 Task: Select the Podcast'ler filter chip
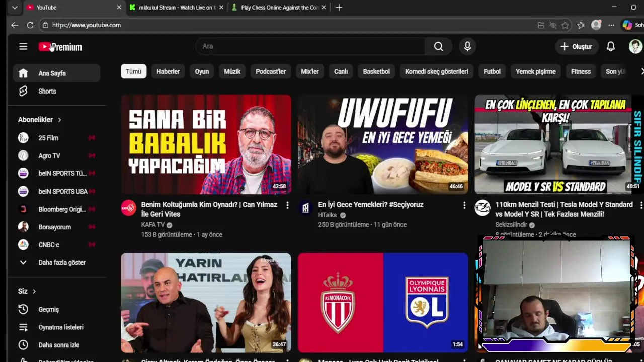[x=271, y=71]
